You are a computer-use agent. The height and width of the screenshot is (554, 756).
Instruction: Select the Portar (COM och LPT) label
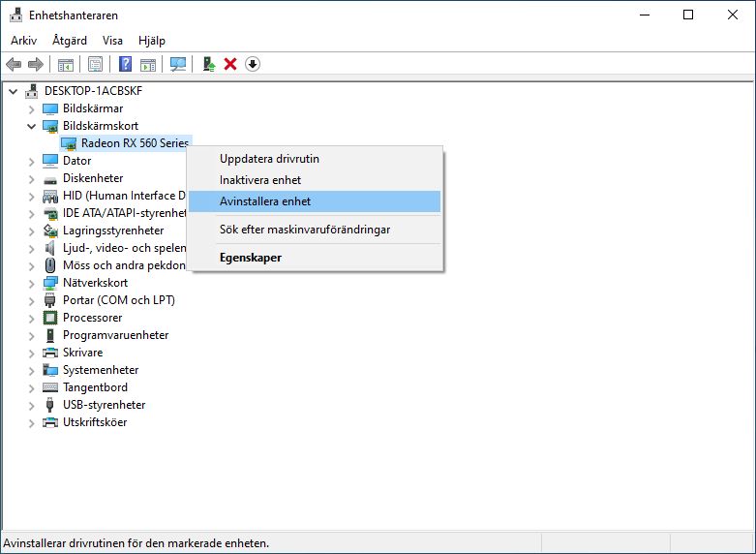[x=119, y=300]
